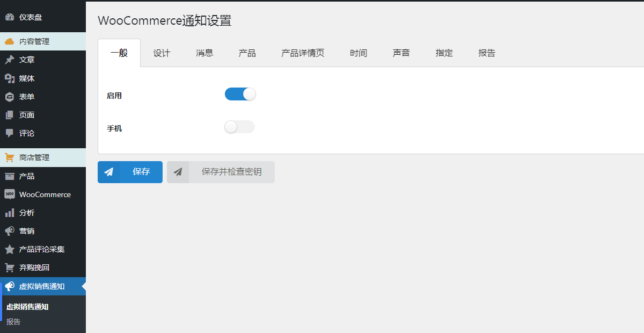Open 产品评论采集 in sidebar
Image resolution: width=644 pixels, height=333 pixels.
pos(43,249)
